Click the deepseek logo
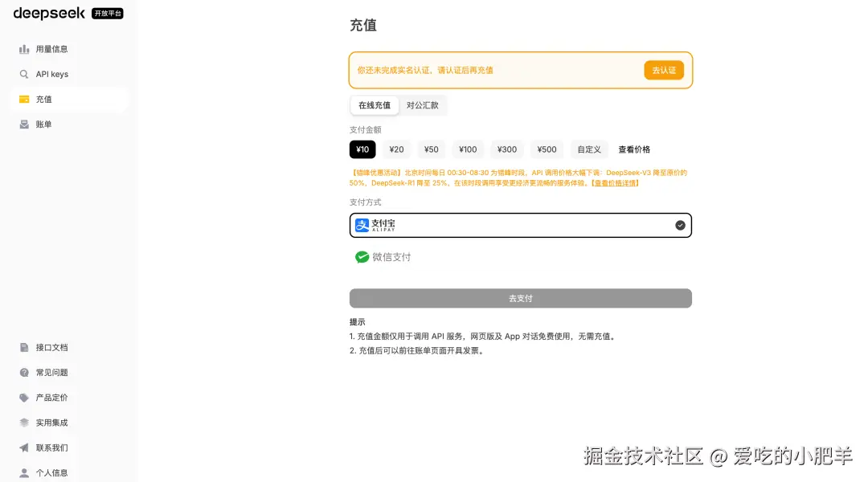Image resolution: width=868 pixels, height=482 pixels. [48, 14]
